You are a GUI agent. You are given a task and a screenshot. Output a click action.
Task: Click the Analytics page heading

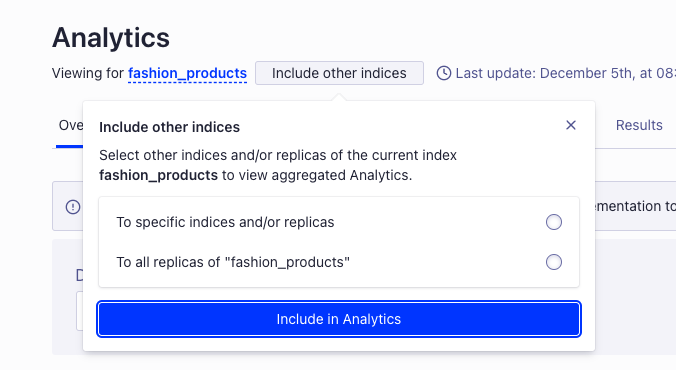point(111,38)
